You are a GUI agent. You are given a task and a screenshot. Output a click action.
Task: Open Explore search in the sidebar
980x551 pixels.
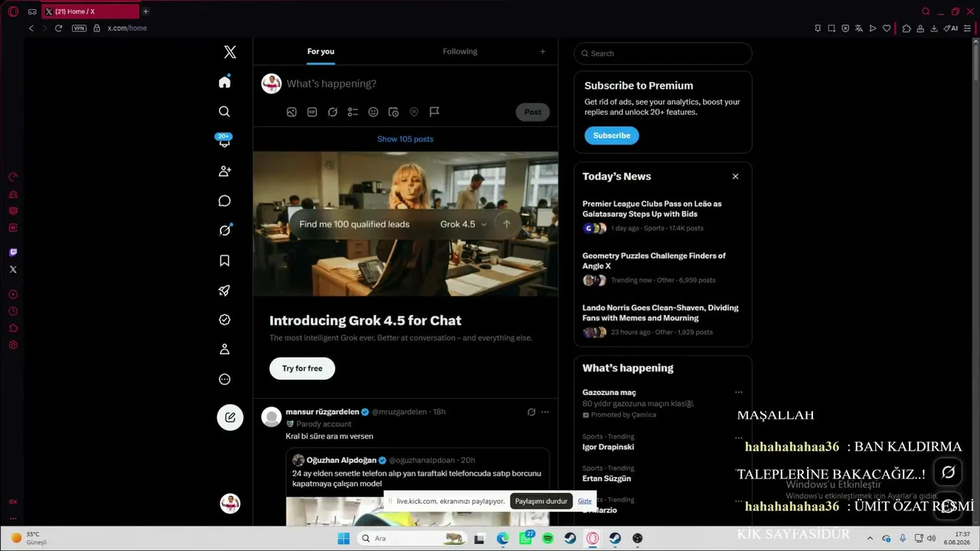(224, 112)
